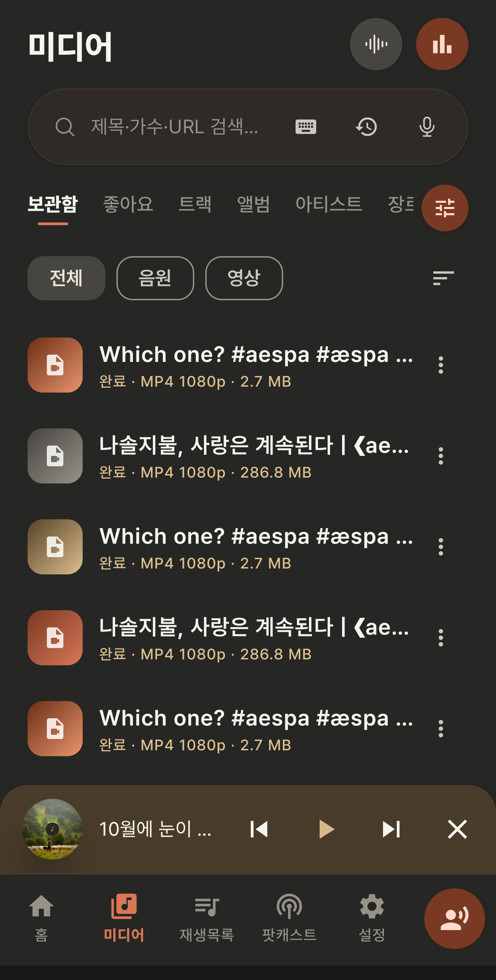Screen dimensions: 496x980
Task: Open search history clock icon
Action: [x=366, y=127]
